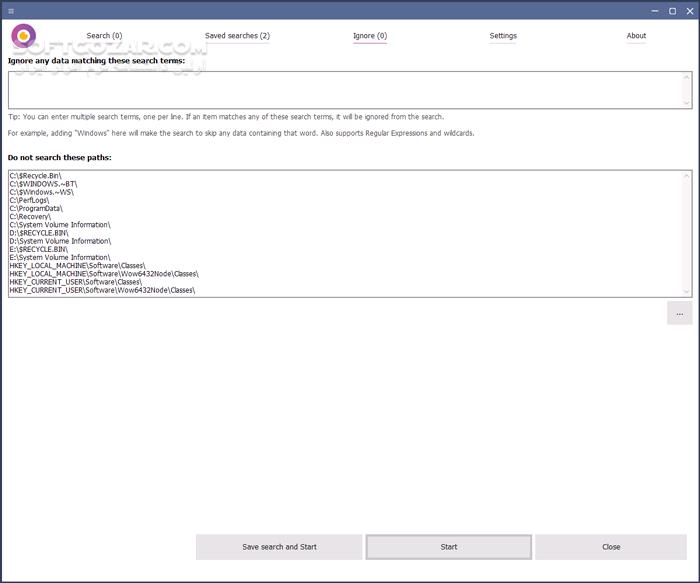
Task: Click up arrow of paths list scrollbar
Action: pos(686,176)
